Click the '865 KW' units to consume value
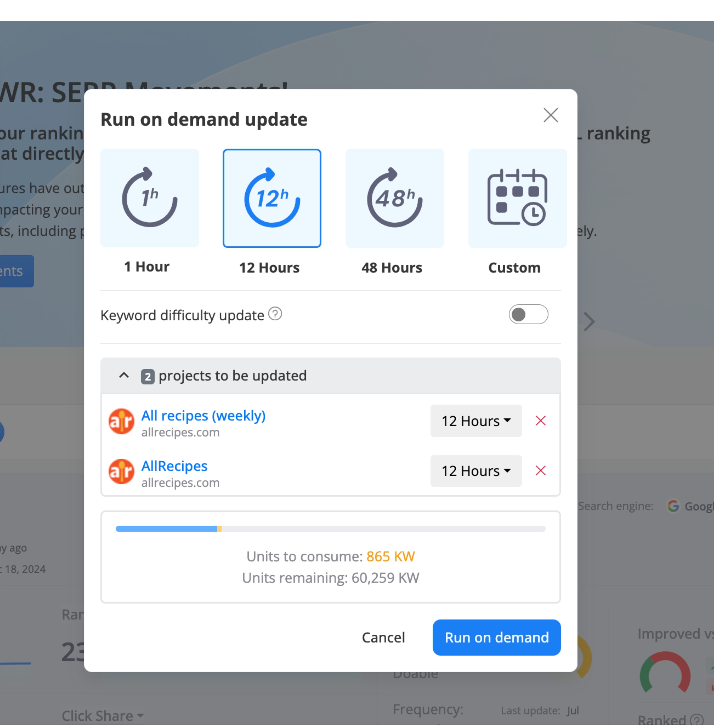The width and height of the screenshot is (714, 728). (x=390, y=557)
